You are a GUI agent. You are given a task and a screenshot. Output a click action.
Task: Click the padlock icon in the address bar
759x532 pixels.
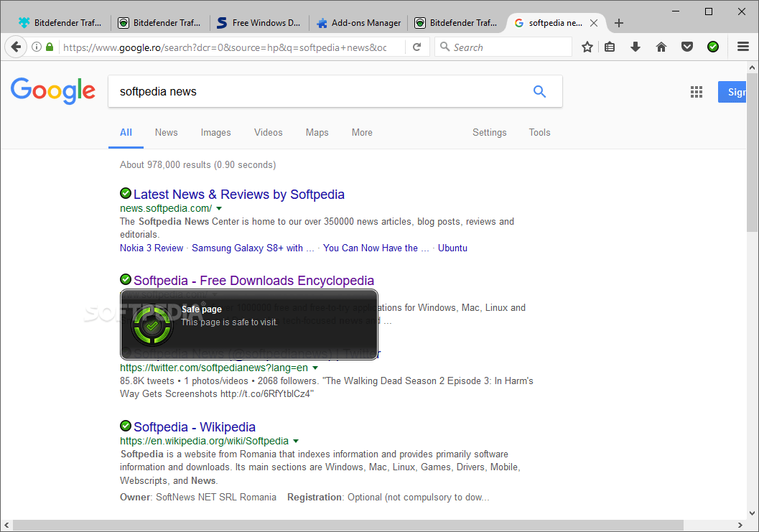(49, 47)
